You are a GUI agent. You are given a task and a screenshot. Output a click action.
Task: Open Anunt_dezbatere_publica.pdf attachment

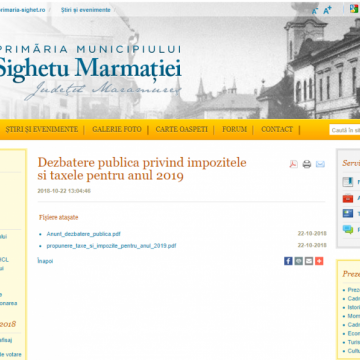click(x=84, y=234)
